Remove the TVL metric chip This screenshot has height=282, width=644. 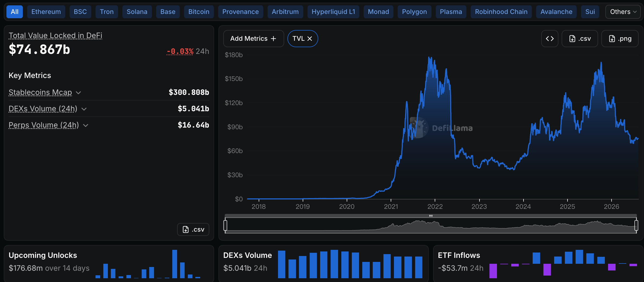(x=310, y=39)
